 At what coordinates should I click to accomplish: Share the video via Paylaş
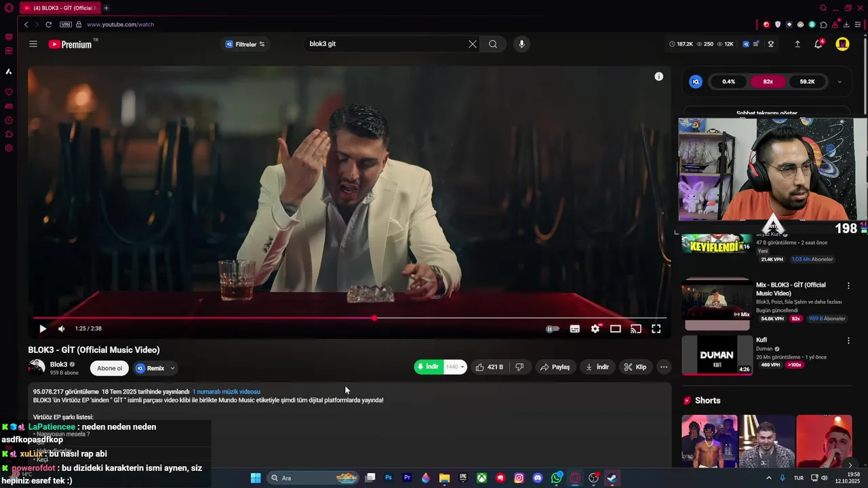click(555, 367)
